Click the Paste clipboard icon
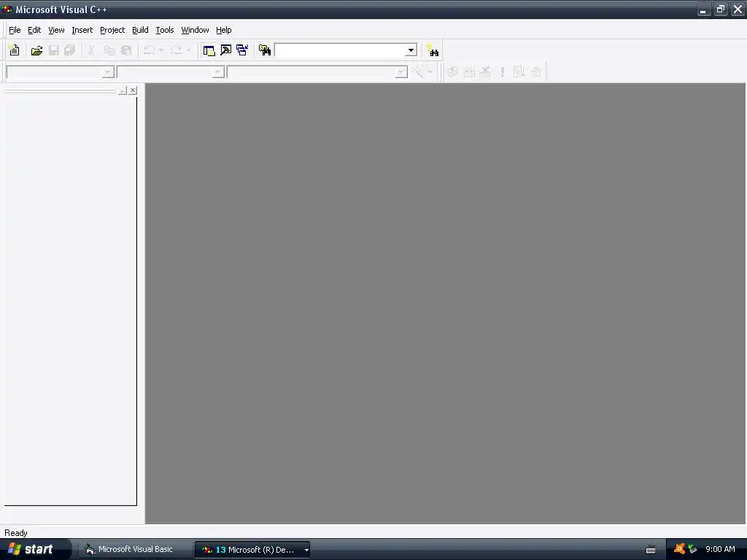 point(126,50)
